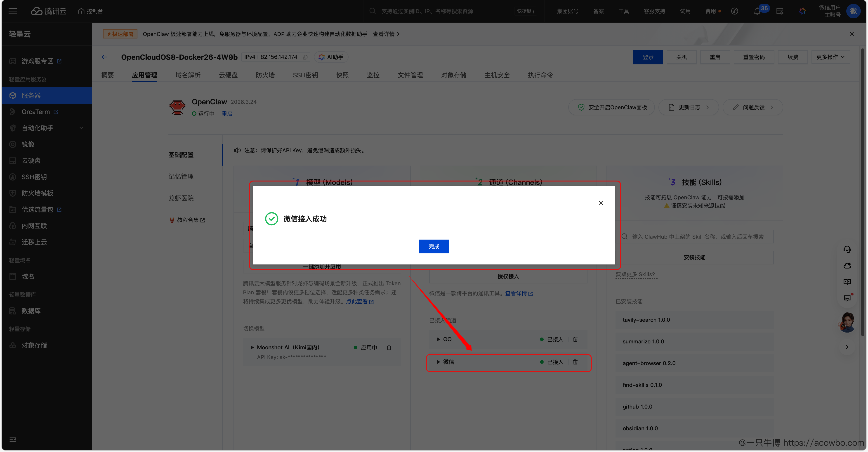This screenshot has height=452, width=868.
Task: Open the documentation book floating icon
Action: tap(847, 282)
